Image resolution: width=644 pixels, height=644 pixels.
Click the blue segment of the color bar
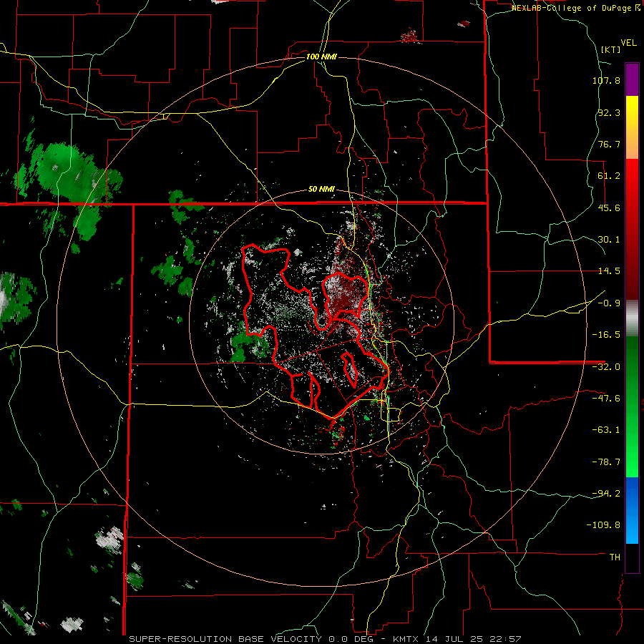click(632, 510)
